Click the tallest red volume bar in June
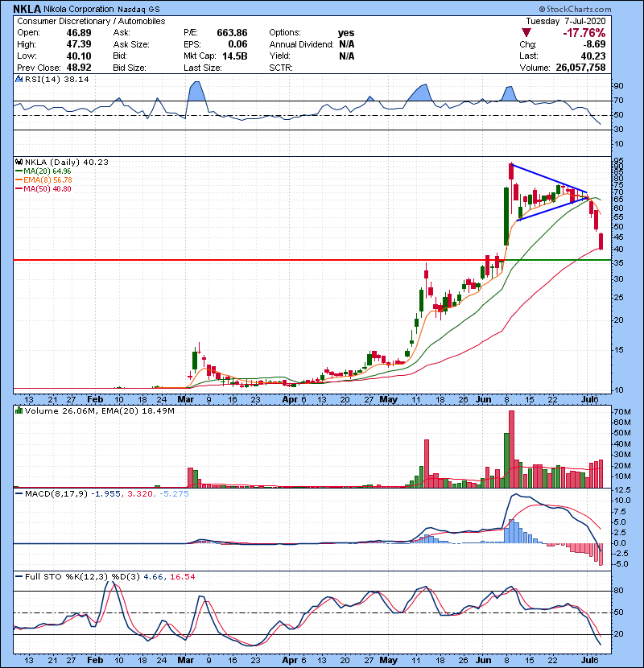 (x=511, y=449)
